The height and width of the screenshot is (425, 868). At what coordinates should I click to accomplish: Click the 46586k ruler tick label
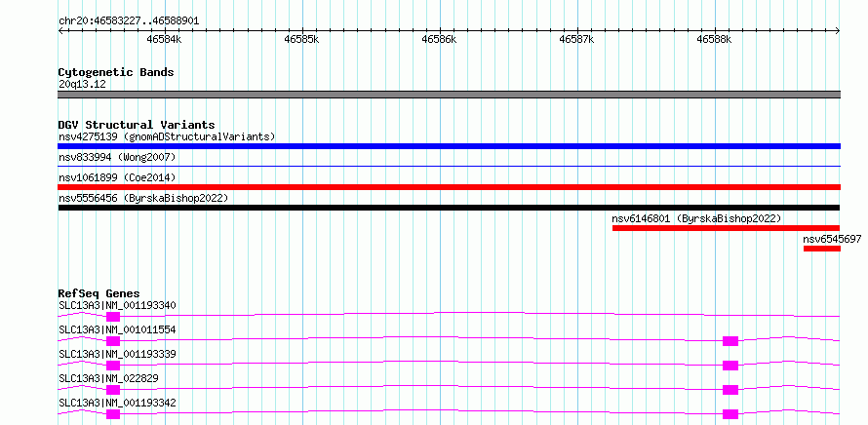439,39
